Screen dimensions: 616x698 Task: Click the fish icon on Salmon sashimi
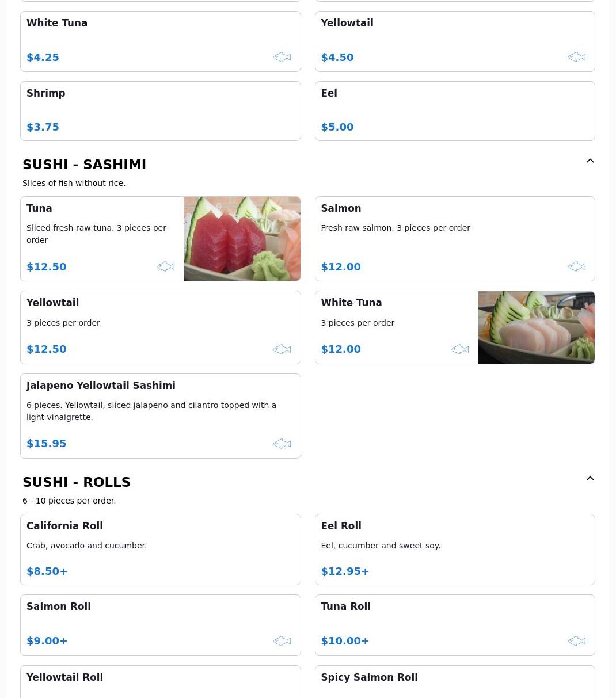[576, 266]
